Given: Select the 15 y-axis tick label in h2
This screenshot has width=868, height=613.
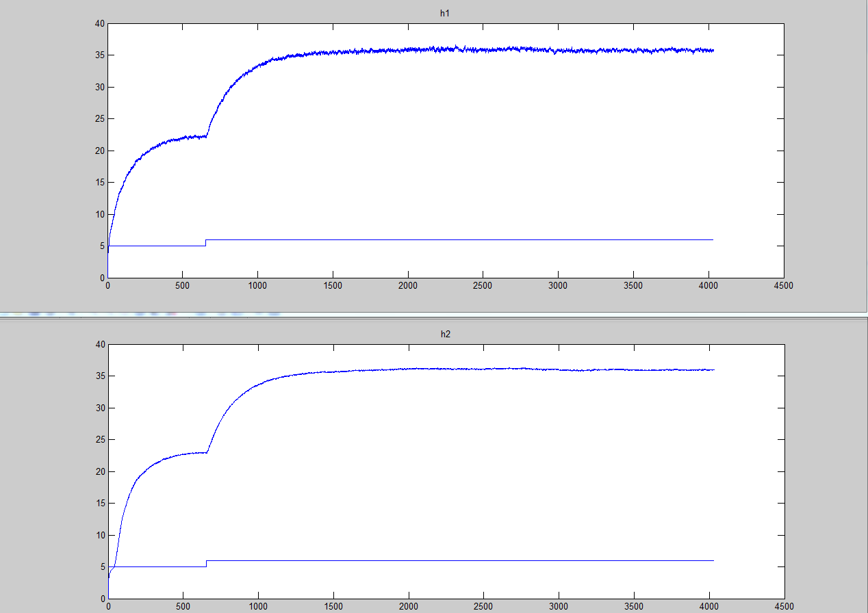Looking at the screenshot, I should point(100,504).
